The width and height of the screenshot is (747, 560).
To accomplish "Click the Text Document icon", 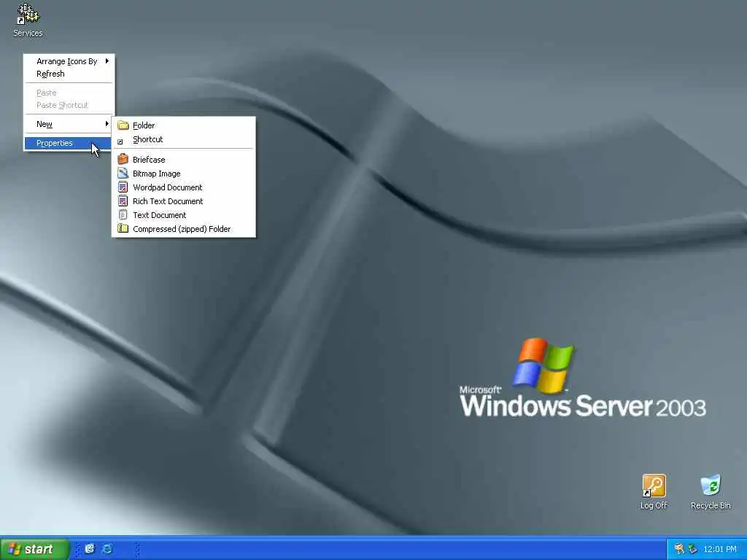I will 123,215.
